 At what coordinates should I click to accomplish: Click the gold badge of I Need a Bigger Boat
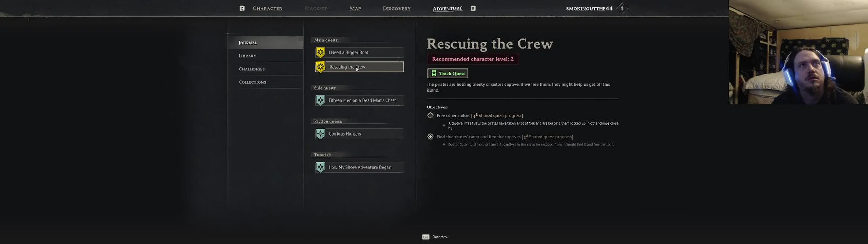[320, 53]
